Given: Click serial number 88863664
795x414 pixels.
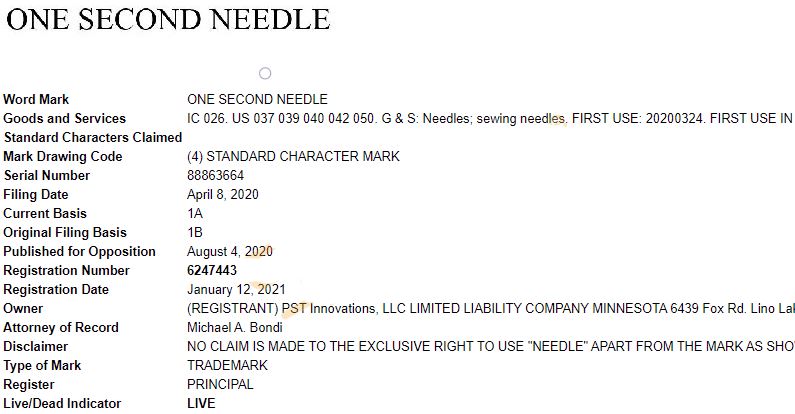Looking at the screenshot, I should click(x=216, y=175).
